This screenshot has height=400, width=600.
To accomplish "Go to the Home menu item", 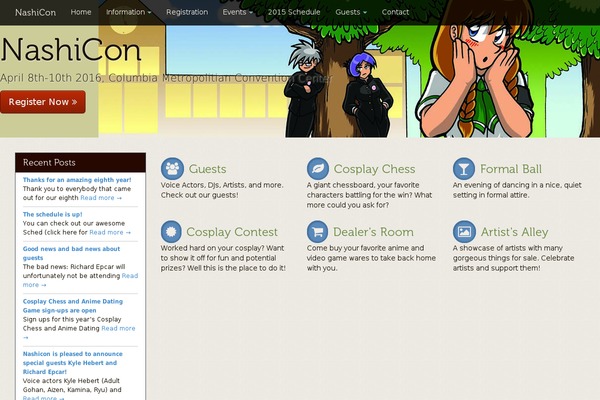I will 81,12.
